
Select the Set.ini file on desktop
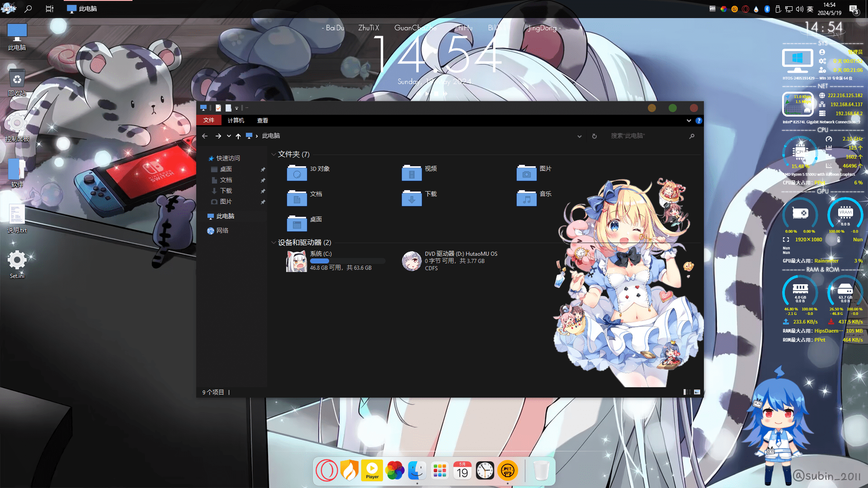click(x=17, y=265)
